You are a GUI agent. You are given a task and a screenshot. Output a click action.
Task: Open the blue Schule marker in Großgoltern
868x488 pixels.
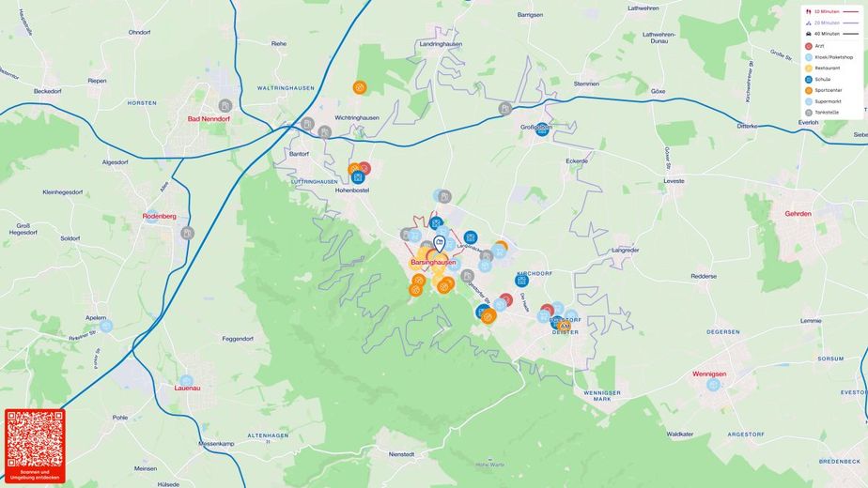(542, 130)
